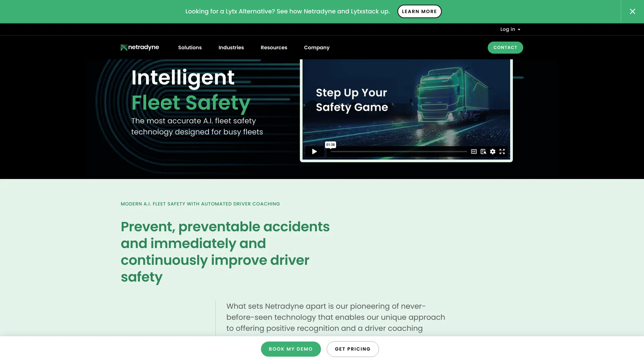
Task: Click the Netradyne logo icon
Action: coord(123,47)
